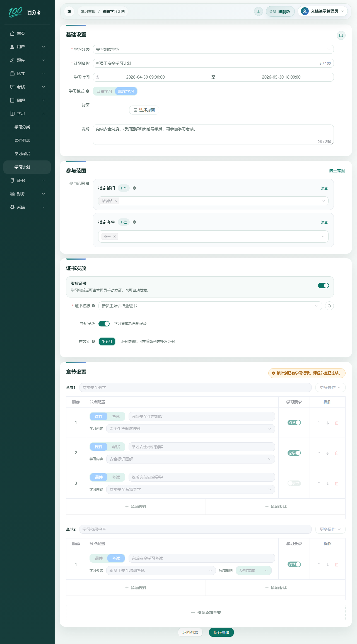Remove the 张三 examinee tag
357x644 pixels.
115,236
